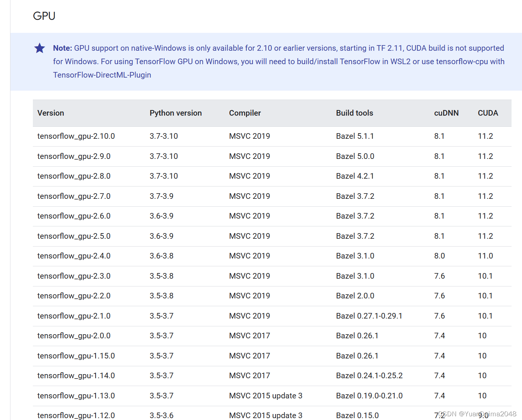Click MSVC 2019 in tensorflow_gpu-2.10.0 row
Screen dimensions: 522x420
(249, 136)
